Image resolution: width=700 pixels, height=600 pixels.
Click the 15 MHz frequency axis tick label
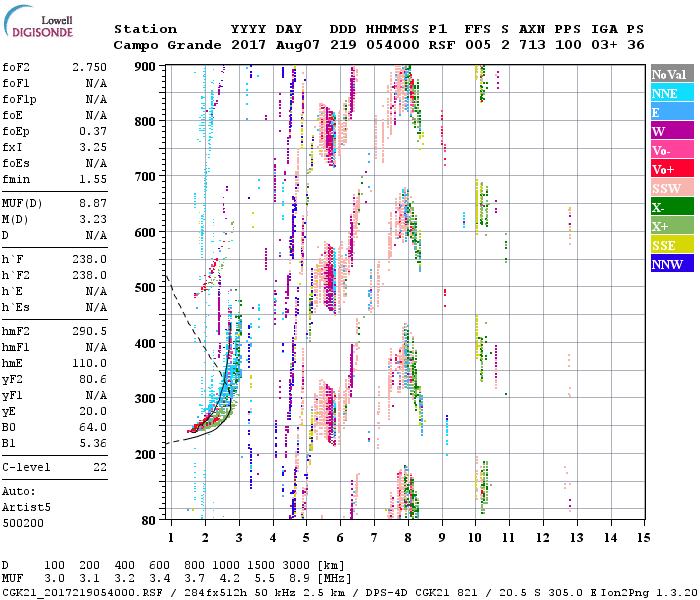(643, 538)
